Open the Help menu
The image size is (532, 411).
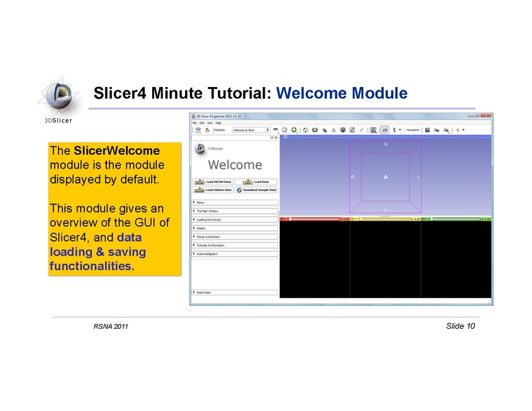[219, 123]
